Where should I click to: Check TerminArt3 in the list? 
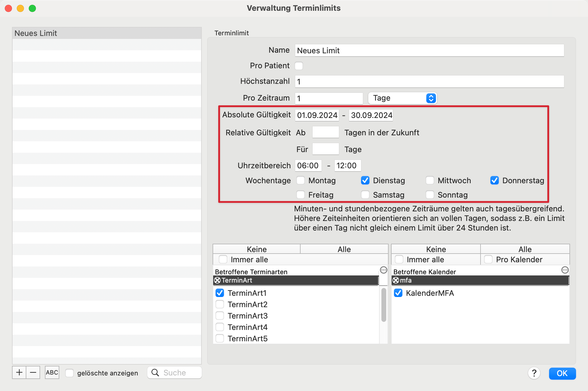220,316
